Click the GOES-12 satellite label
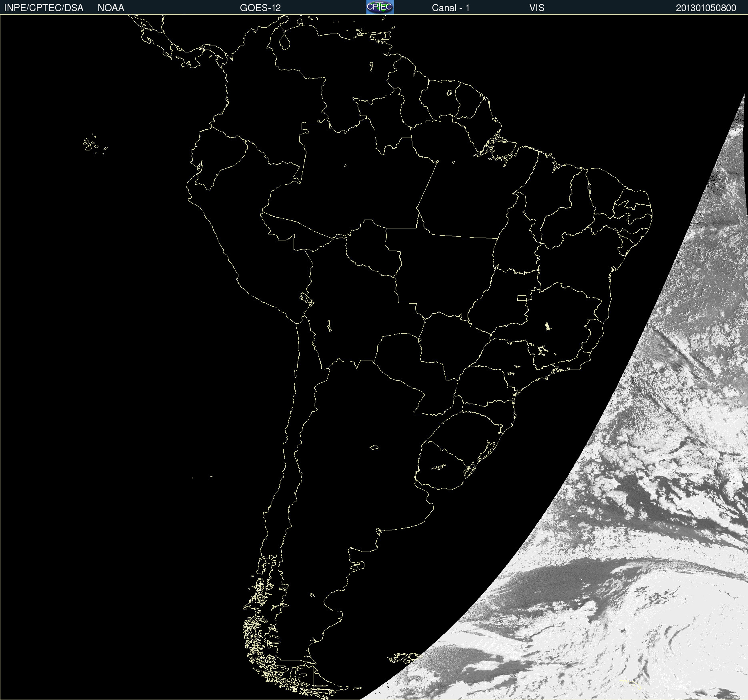The width and height of the screenshot is (748, 700). [260, 8]
